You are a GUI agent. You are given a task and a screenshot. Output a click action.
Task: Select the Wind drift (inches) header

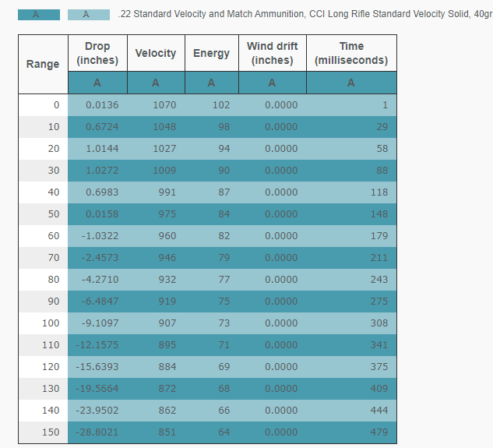[272, 53]
